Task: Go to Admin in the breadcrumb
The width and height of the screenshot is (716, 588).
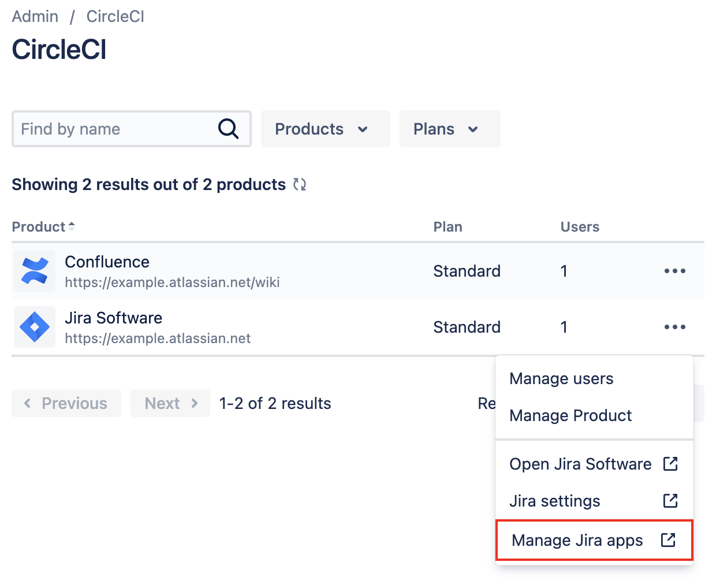Action: click(x=35, y=16)
